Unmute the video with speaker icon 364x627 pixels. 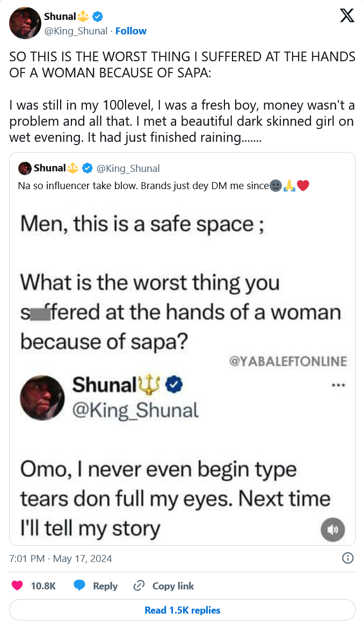pyautogui.click(x=332, y=529)
